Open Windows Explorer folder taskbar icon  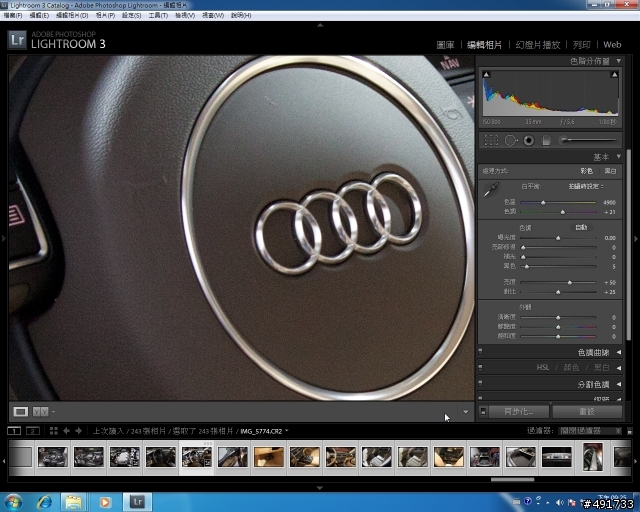click(x=73, y=502)
